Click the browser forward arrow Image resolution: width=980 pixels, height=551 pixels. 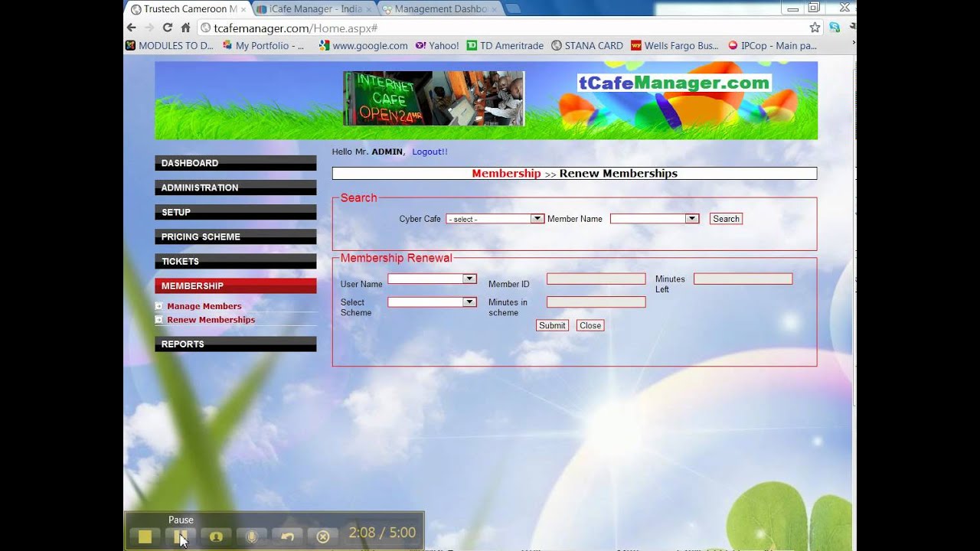pyautogui.click(x=149, y=28)
